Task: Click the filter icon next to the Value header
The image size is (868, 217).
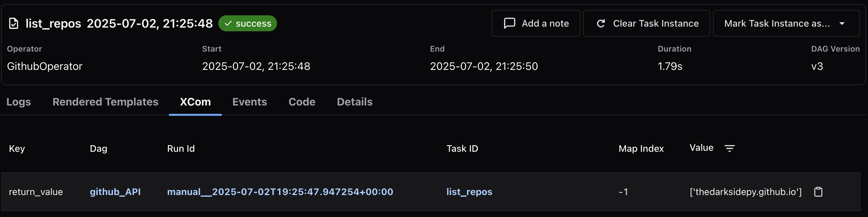Action: point(730,148)
